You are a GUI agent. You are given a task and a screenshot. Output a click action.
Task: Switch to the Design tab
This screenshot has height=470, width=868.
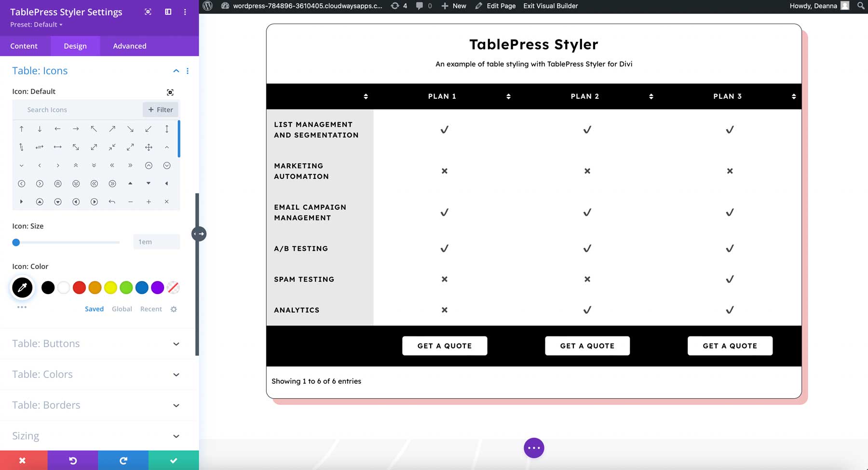coord(75,46)
